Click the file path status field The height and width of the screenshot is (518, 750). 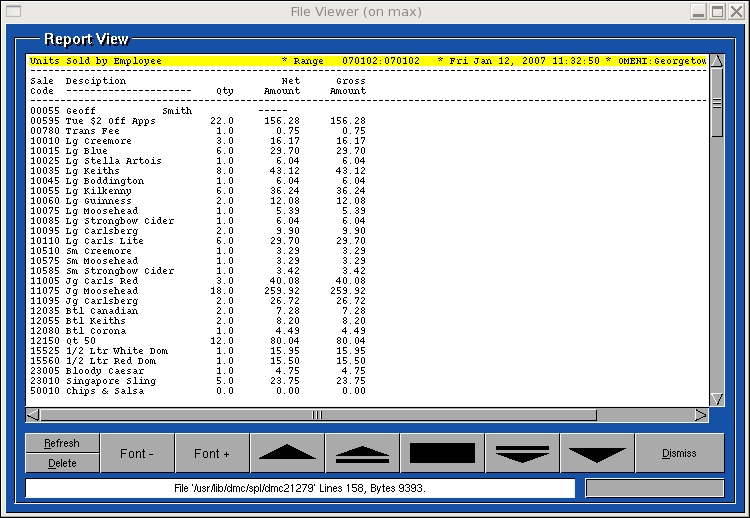click(300, 488)
